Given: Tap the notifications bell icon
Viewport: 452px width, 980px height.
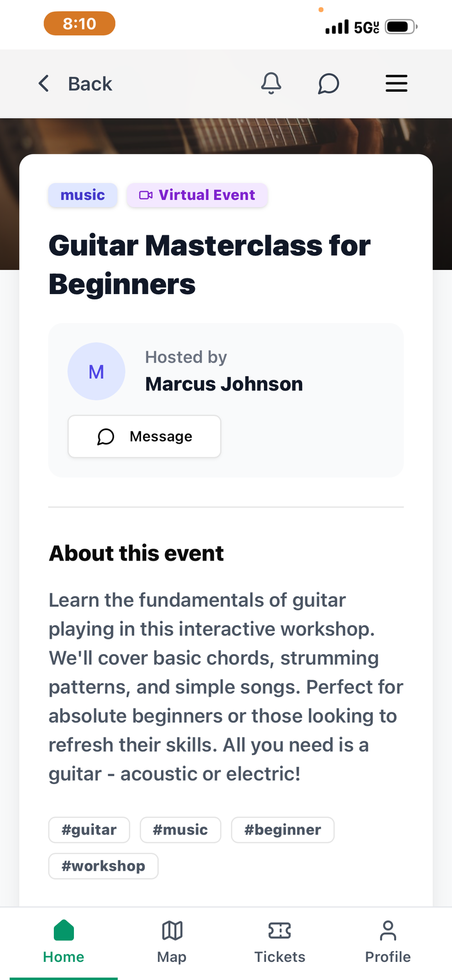Looking at the screenshot, I should pos(271,83).
